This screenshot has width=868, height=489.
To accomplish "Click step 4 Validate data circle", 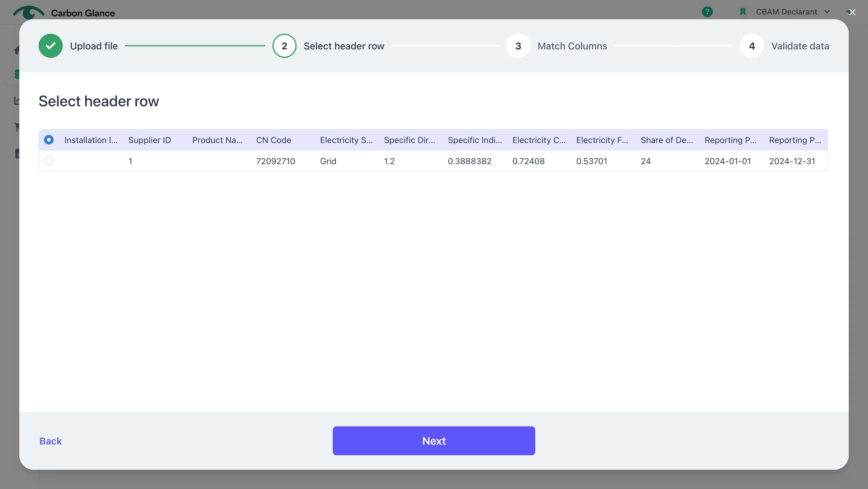I will point(752,46).
